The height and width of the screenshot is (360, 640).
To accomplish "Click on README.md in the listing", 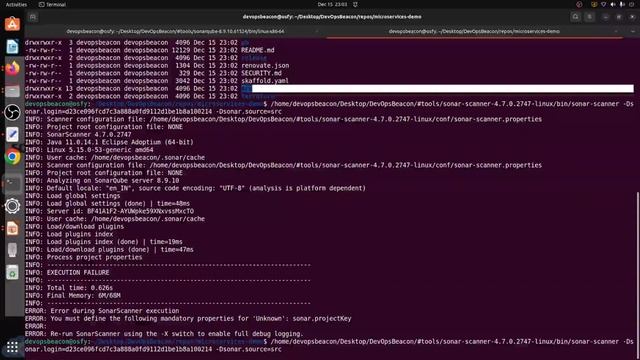I will point(258,50).
